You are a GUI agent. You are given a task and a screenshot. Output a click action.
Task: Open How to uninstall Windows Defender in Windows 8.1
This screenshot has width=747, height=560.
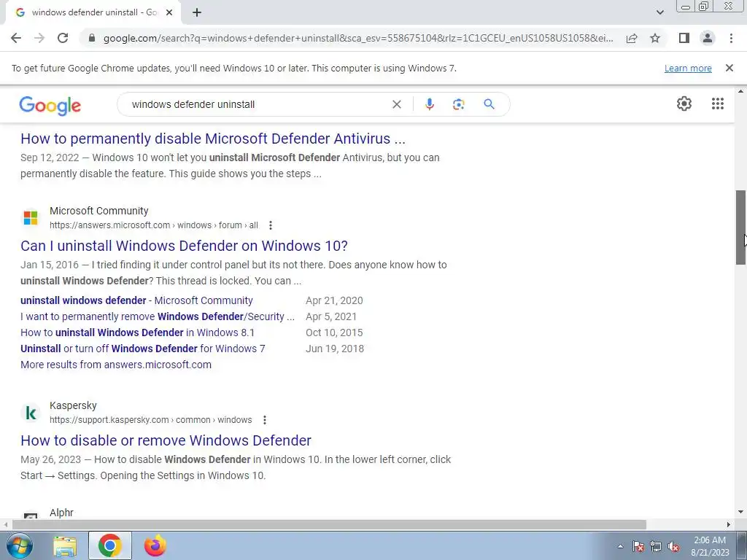138,332
